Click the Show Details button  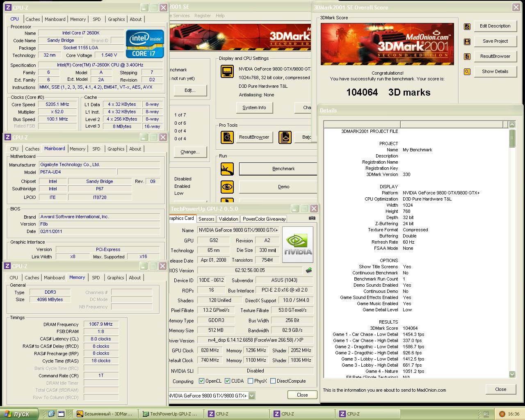(x=495, y=72)
